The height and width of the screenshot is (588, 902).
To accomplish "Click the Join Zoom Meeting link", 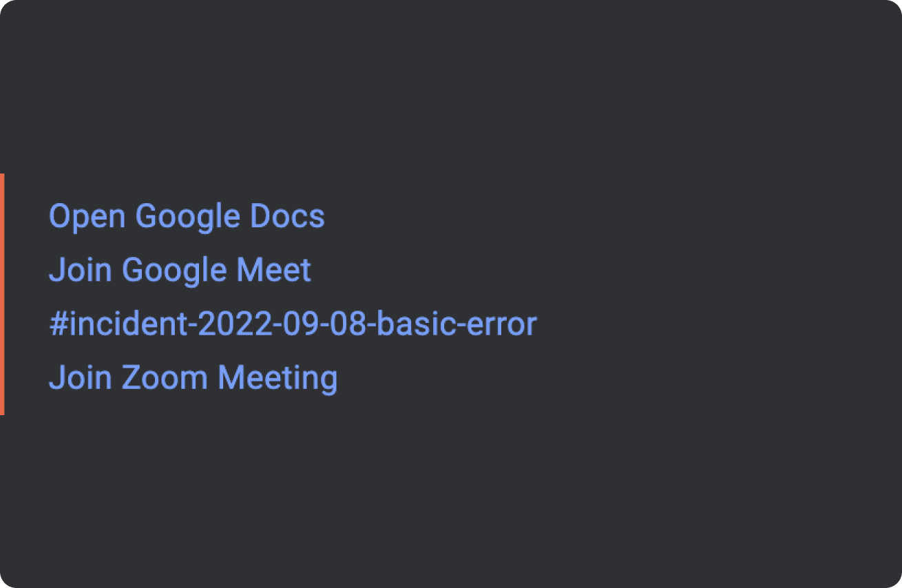I will (x=193, y=378).
